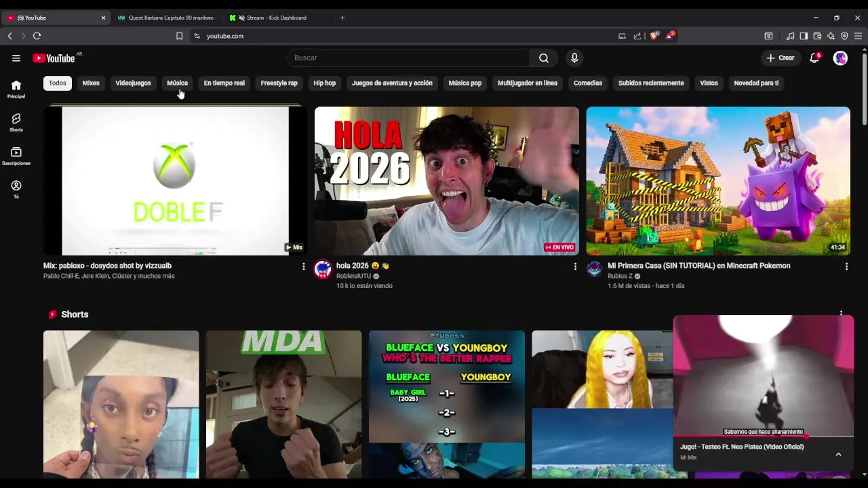Select the Freestyle rap chip

pos(279,83)
